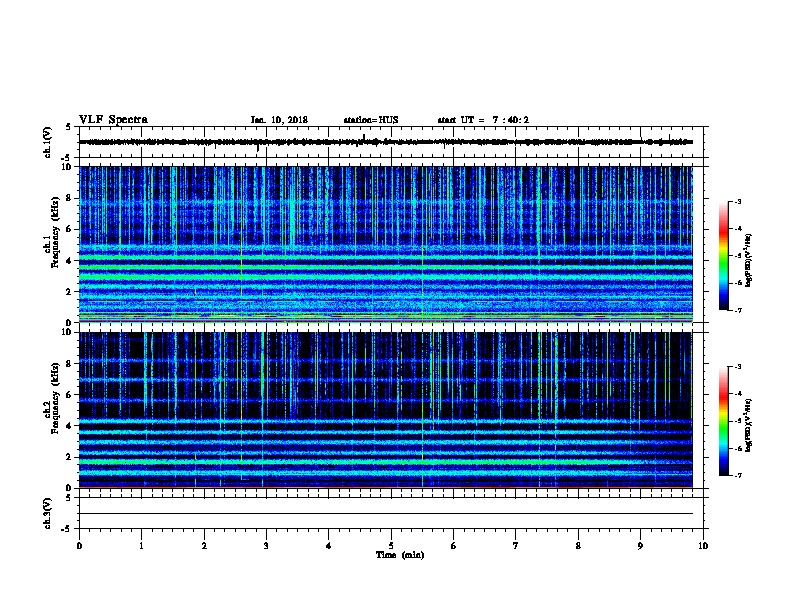Click the ch.1 frequency axis "8" tick label
This screenshot has width=792, height=612.
coord(69,198)
